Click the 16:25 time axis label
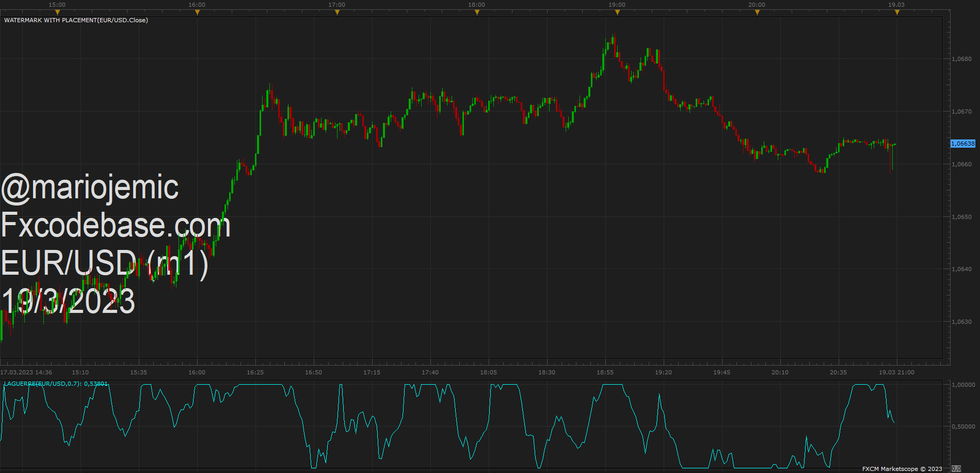 coord(255,372)
